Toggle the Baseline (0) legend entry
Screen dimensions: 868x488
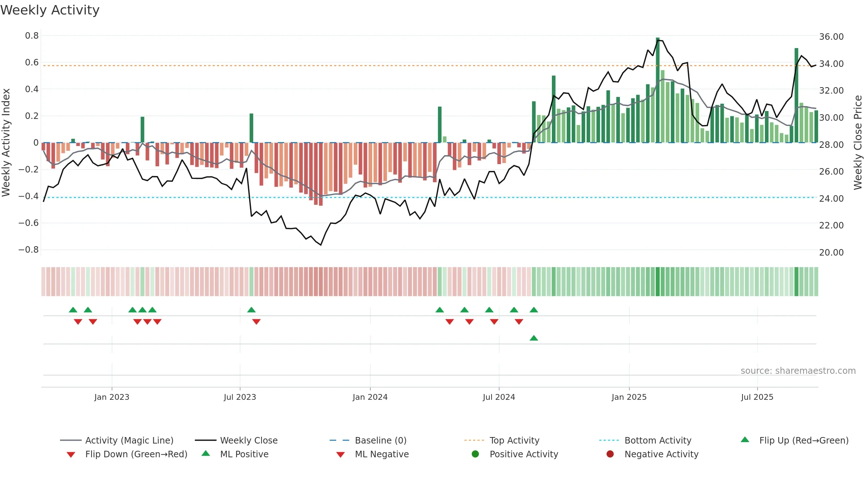[368, 440]
